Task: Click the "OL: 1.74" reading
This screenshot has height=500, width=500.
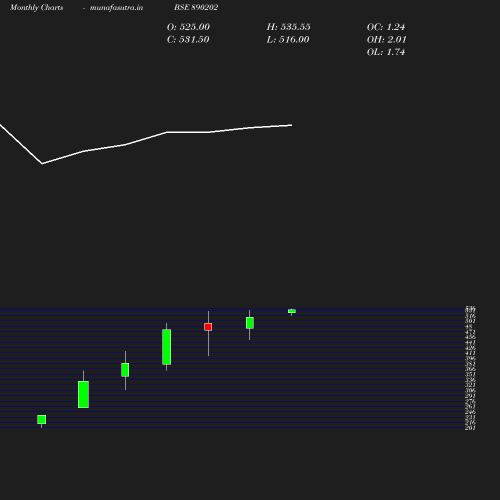Action: (386, 52)
